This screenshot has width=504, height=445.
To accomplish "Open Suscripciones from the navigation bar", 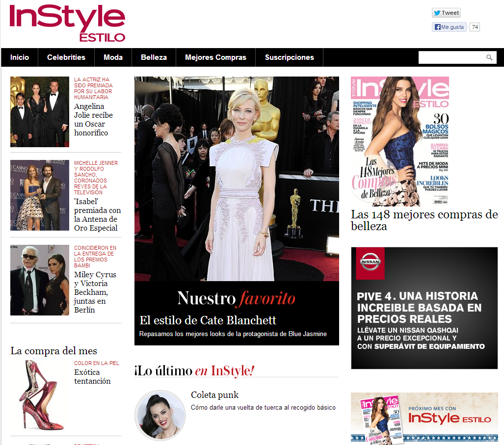I will coord(289,57).
